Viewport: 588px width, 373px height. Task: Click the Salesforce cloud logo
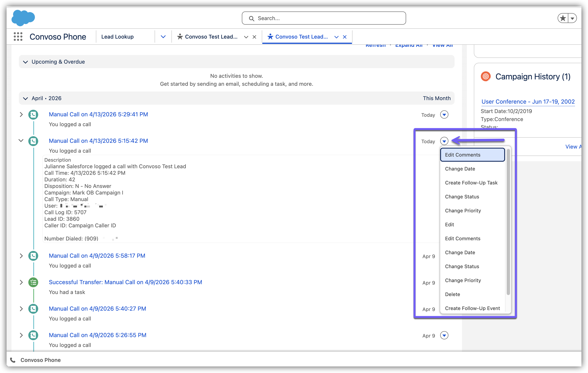[23, 18]
